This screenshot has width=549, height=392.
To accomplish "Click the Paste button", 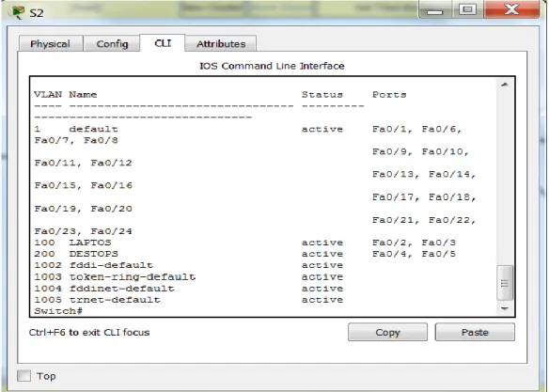I will [x=475, y=332].
